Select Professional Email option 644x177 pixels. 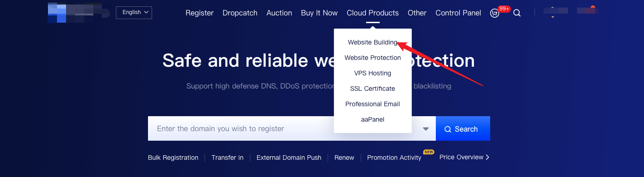coord(372,104)
